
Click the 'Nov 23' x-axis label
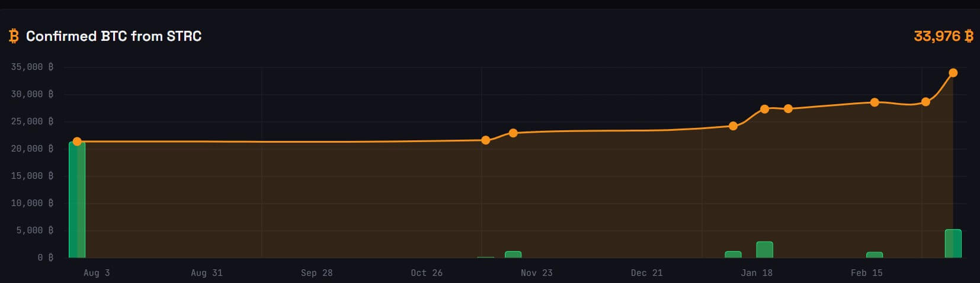(x=536, y=273)
